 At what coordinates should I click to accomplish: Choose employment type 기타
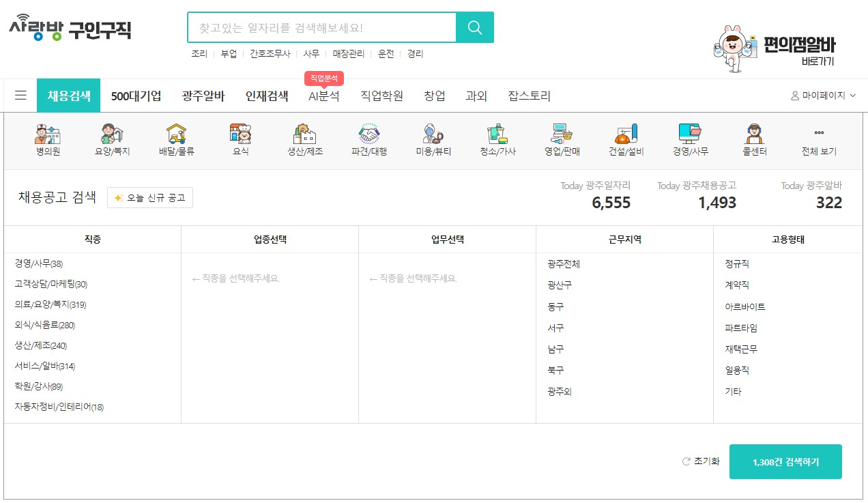coord(733,392)
